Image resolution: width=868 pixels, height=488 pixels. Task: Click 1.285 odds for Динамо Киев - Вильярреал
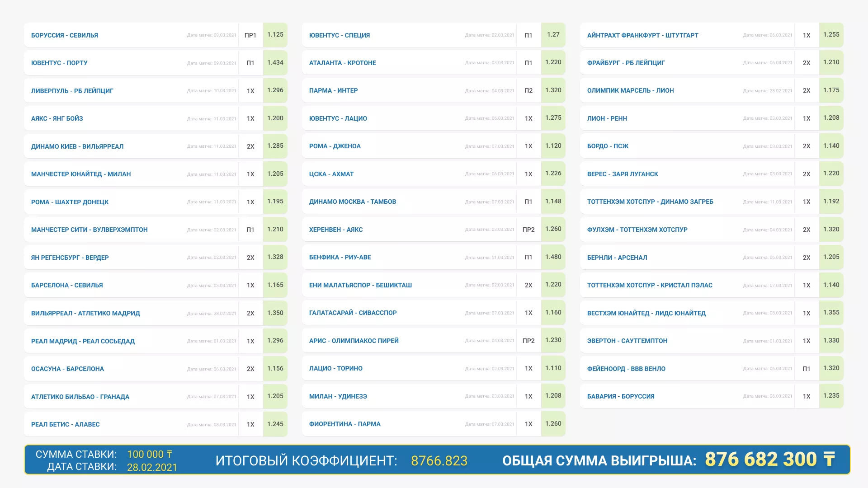point(275,146)
